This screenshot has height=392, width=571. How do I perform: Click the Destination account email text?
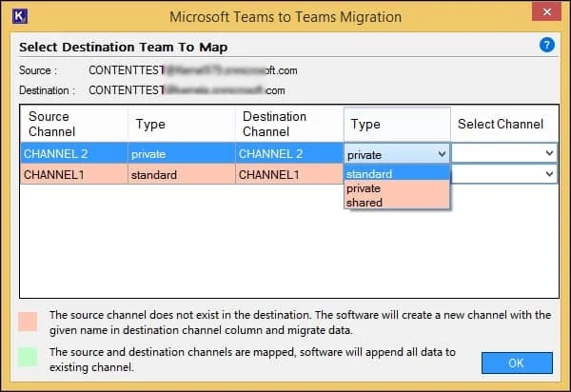(187, 90)
